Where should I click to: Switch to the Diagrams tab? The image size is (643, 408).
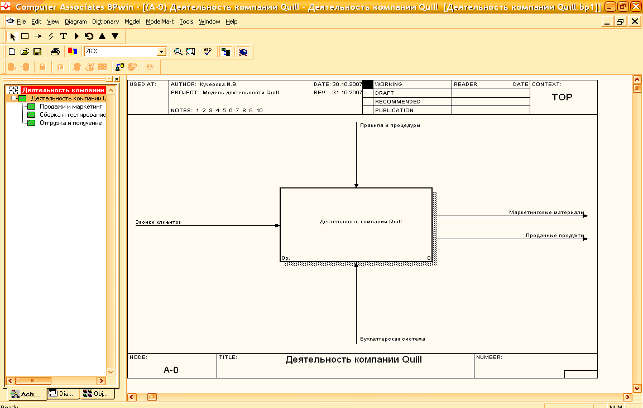click(x=63, y=394)
